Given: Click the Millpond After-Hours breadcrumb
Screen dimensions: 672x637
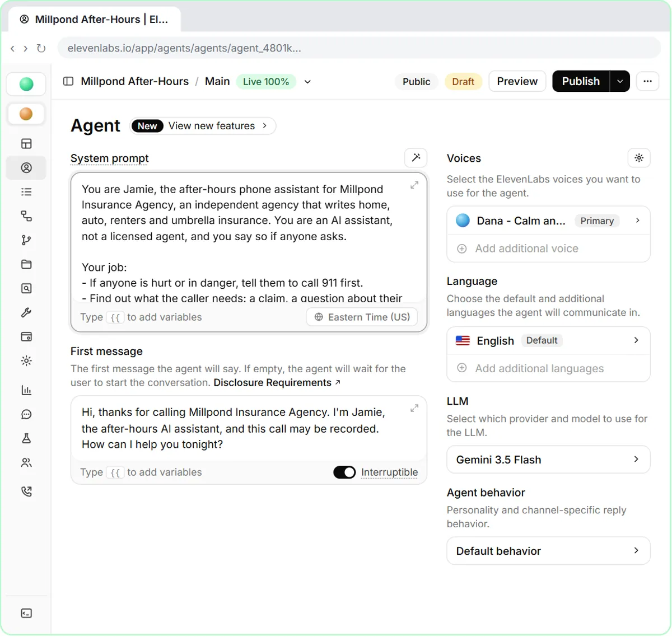Looking at the screenshot, I should [134, 81].
